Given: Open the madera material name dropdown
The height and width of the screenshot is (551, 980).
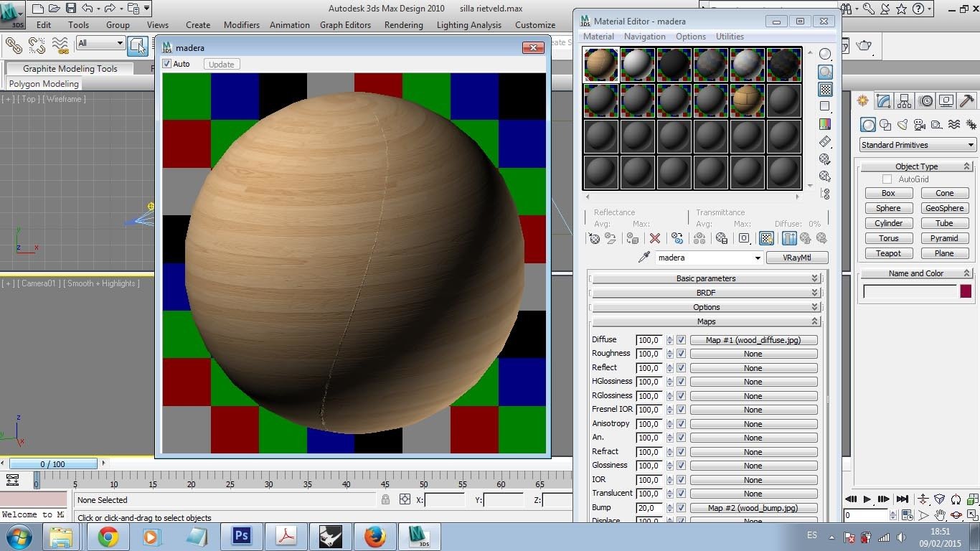Looking at the screenshot, I should pyautogui.click(x=757, y=258).
